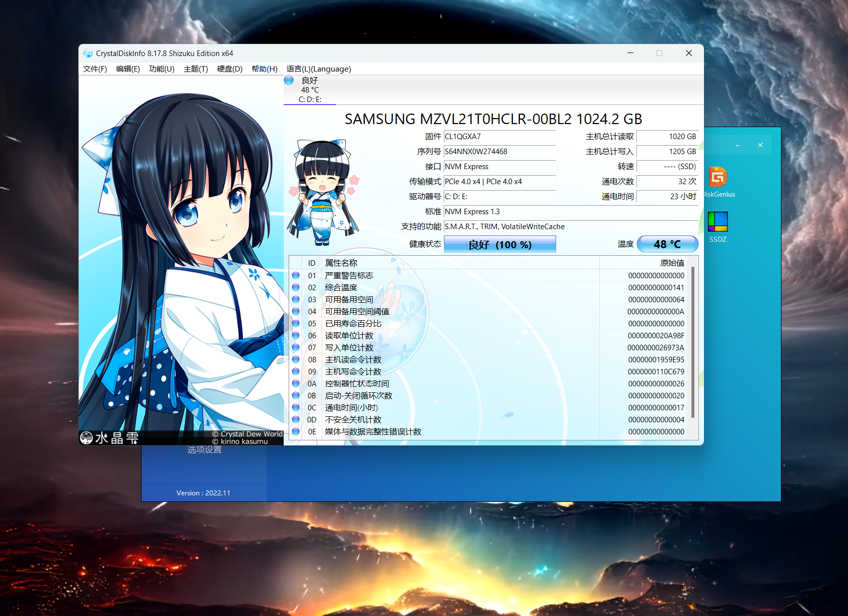Screen dimensions: 848x616
Task: Click status orb of row 07 写入单位计数
Action: click(x=296, y=347)
